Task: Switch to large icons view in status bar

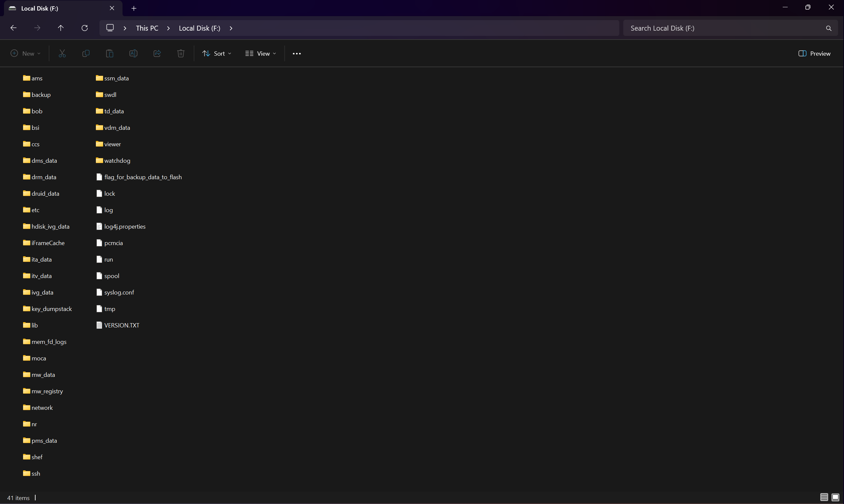Action: (x=835, y=497)
